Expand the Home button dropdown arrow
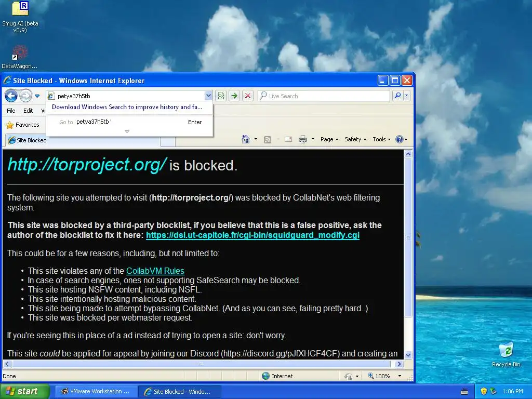This screenshot has width=532, height=399. (256, 139)
